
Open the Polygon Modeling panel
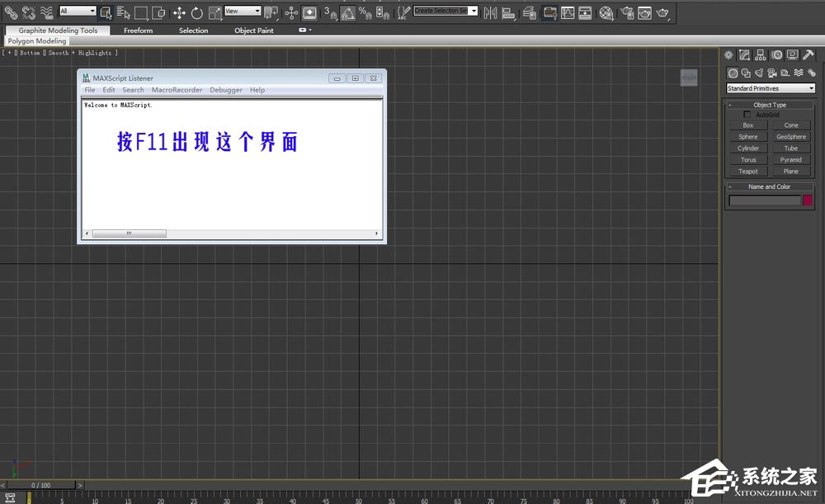coord(37,40)
